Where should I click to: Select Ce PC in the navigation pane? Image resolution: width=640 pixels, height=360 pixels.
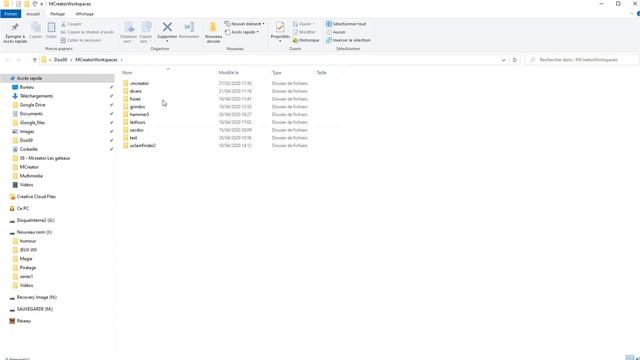pos(22,208)
